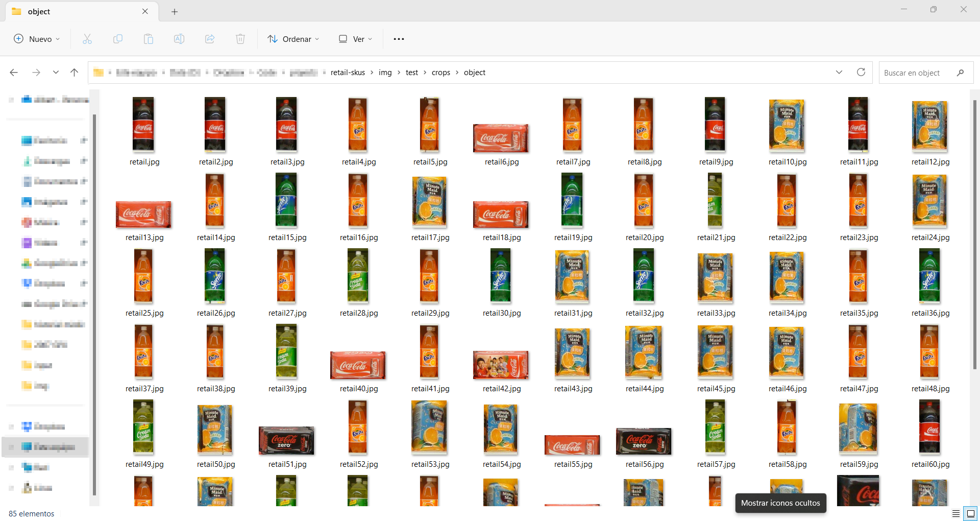Viewport: 980px width, 521px height.
Task: Click the Share icon in toolbar
Action: click(x=210, y=39)
